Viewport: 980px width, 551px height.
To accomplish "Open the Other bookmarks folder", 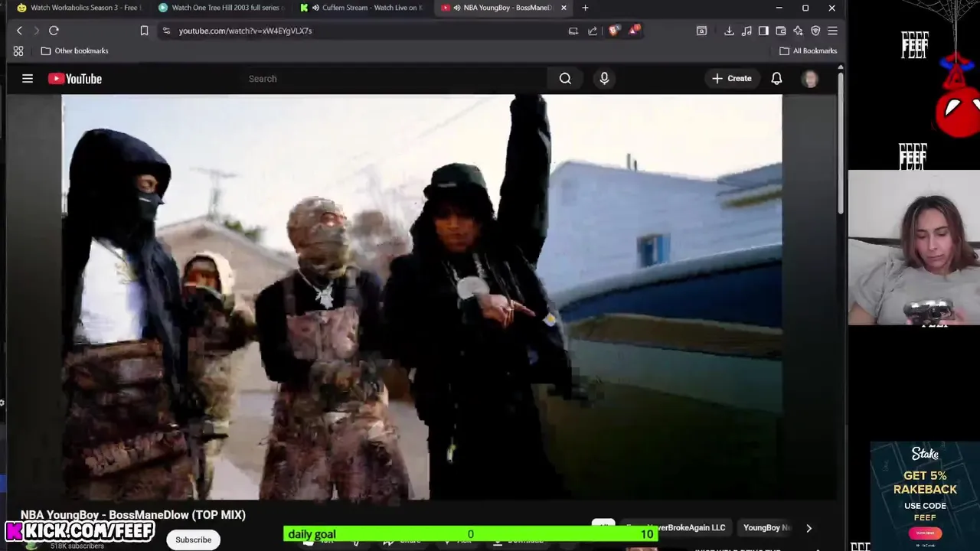I will (74, 51).
